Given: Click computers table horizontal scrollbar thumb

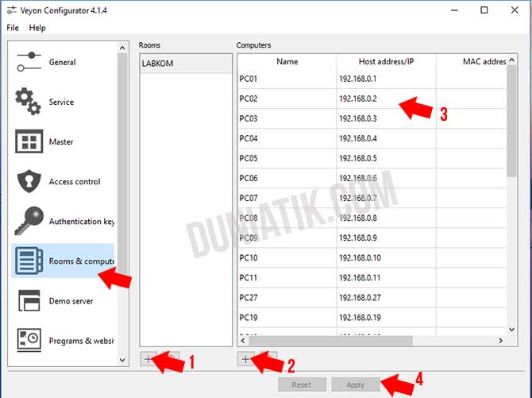Looking at the screenshot, I should click(330, 340).
